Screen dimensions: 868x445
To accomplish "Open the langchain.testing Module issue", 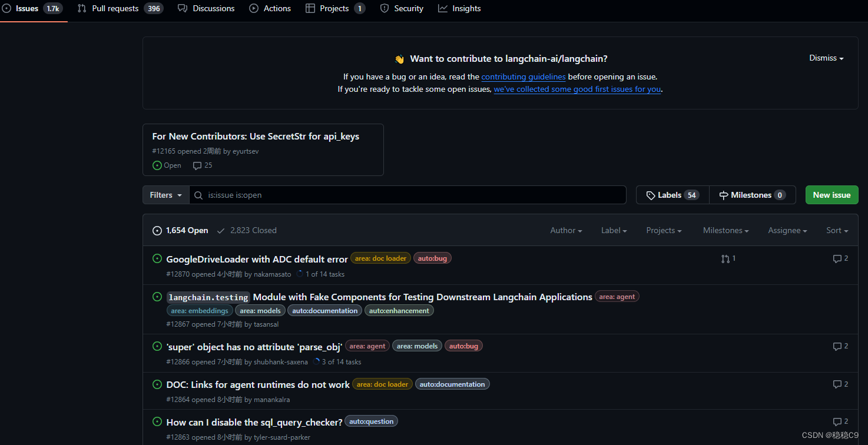I will (x=379, y=297).
